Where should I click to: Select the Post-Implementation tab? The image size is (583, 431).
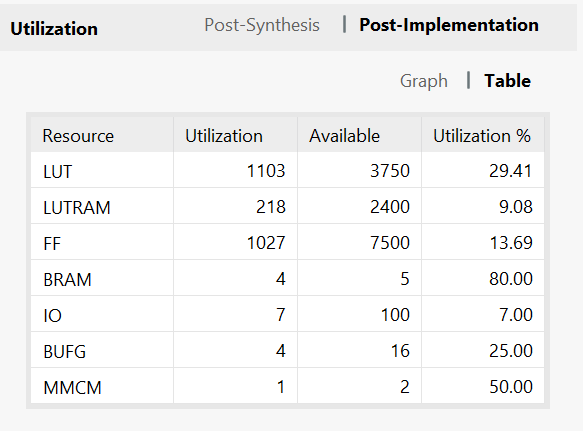click(449, 26)
